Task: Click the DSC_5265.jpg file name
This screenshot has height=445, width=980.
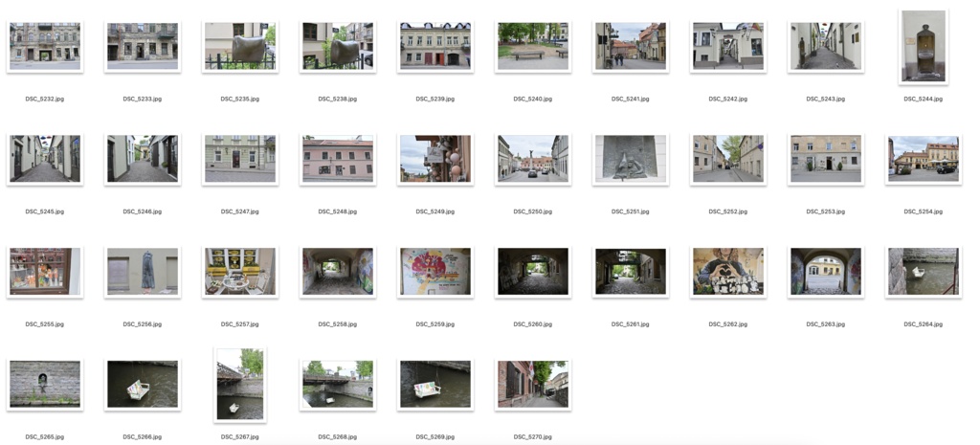Action: click(x=45, y=437)
